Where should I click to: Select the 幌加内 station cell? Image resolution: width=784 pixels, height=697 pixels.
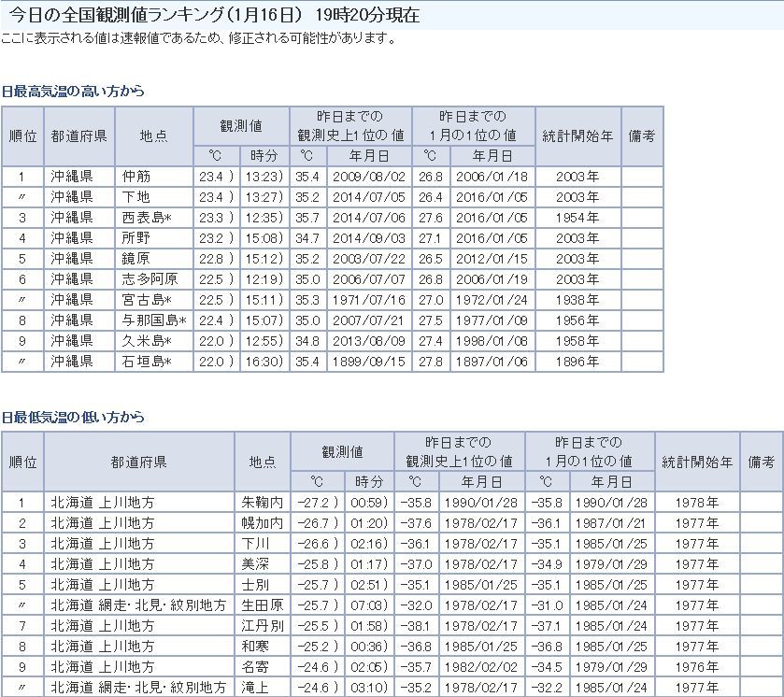[x=261, y=522]
